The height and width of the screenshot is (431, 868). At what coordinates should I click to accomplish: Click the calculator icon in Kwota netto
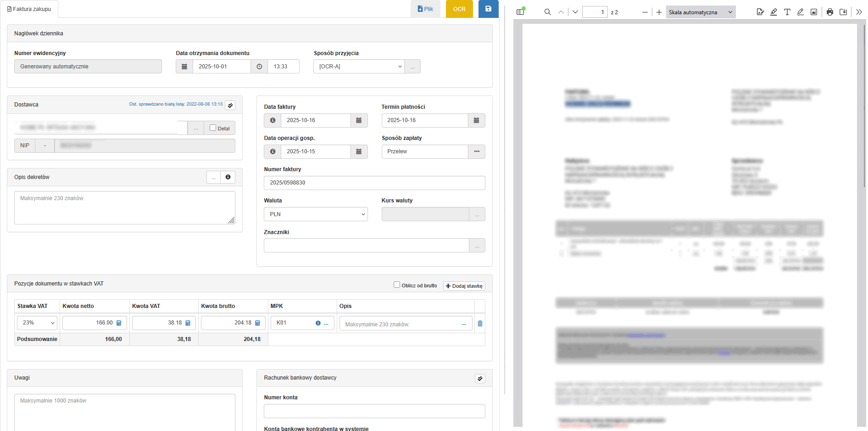pos(119,323)
